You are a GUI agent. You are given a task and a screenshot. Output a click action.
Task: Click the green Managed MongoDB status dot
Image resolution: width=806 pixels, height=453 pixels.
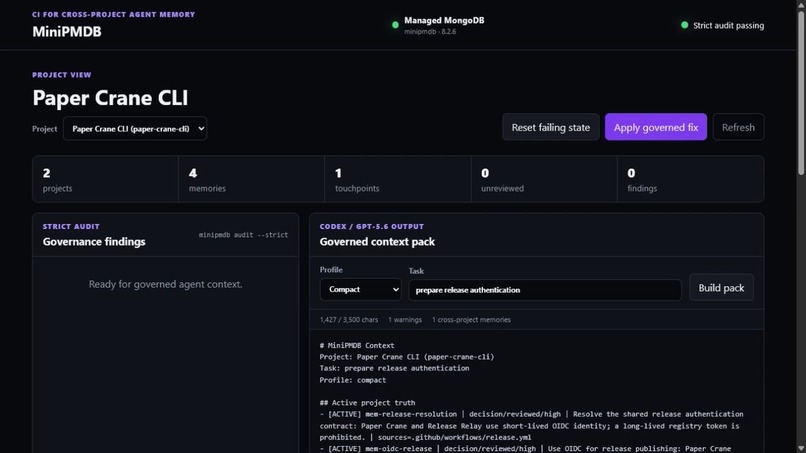coord(395,25)
